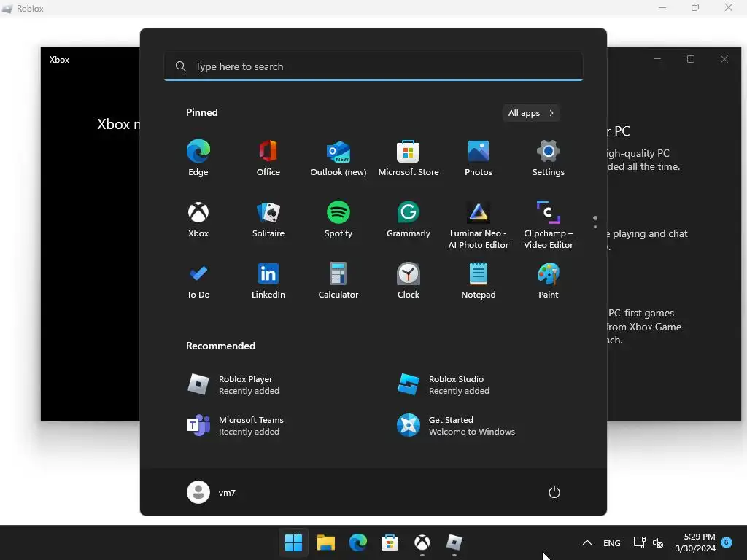Launch Clipchamp Video Editor
This screenshot has height=560, width=747.
[549, 225]
